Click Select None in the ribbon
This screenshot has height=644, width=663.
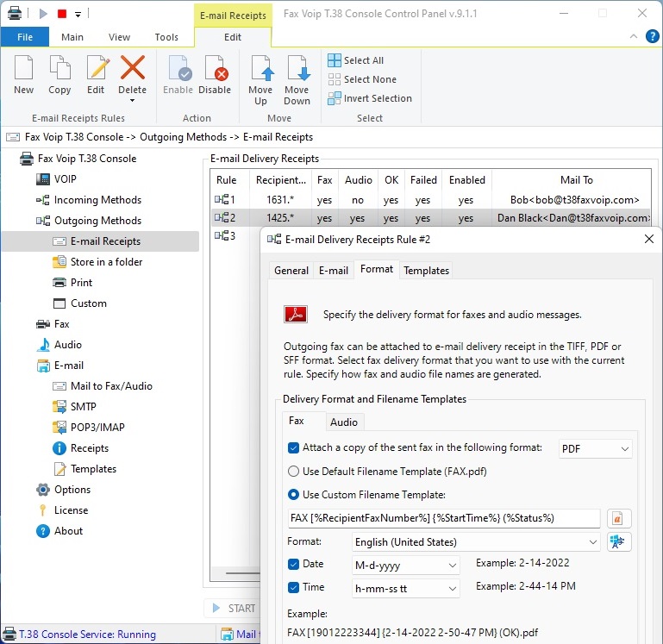point(362,79)
